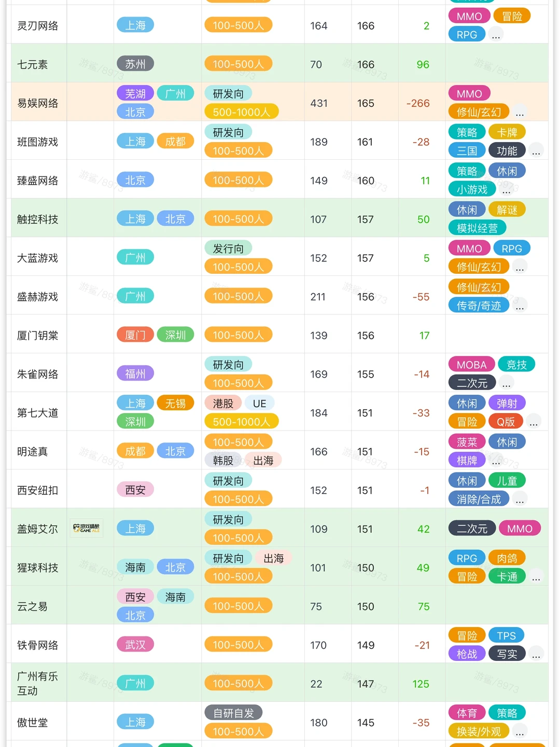Click company name 灵刃网络
This screenshot has width=560, height=747.
click(37, 25)
